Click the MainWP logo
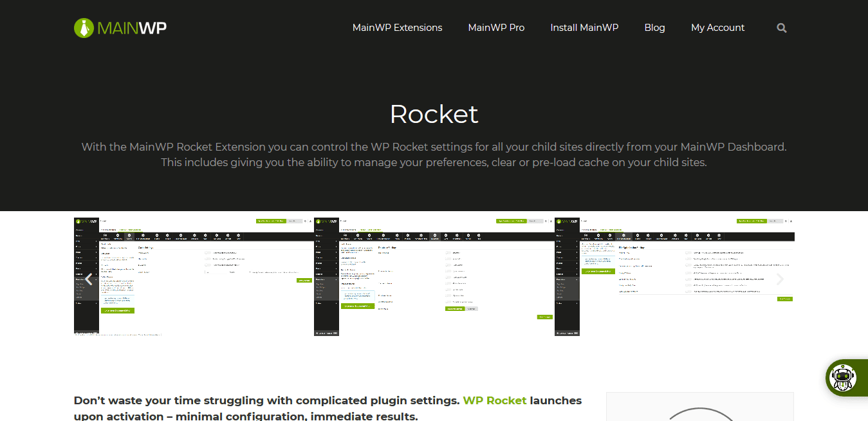This screenshot has width=868, height=421. (x=120, y=28)
